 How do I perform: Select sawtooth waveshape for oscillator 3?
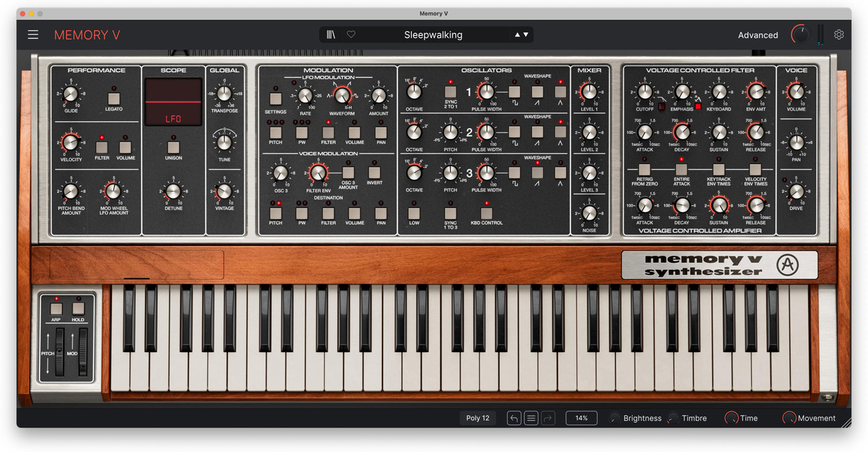(538, 172)
